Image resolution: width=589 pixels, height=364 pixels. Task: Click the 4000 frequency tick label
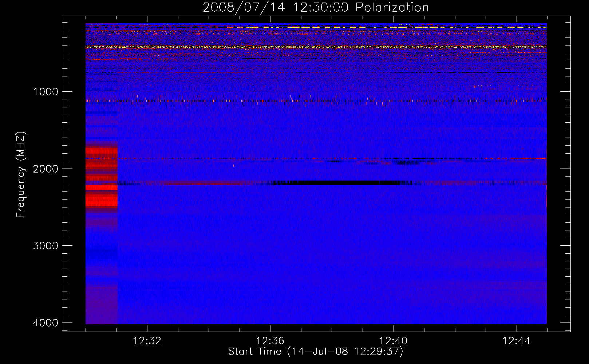point(46,323)
